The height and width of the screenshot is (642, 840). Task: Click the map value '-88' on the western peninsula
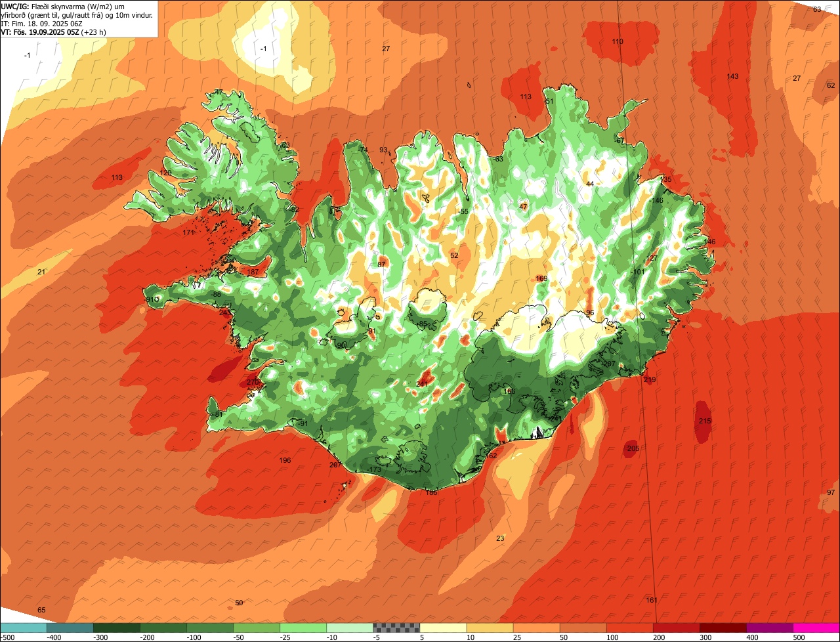click(216, 294)
